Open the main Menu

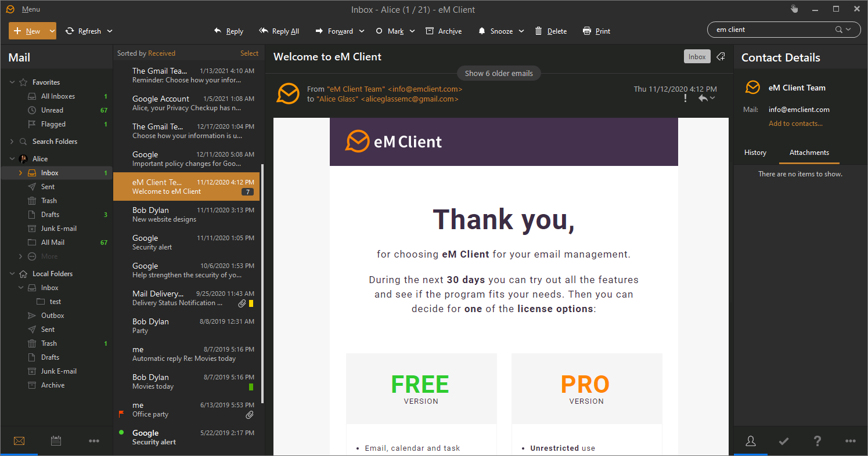31,10
